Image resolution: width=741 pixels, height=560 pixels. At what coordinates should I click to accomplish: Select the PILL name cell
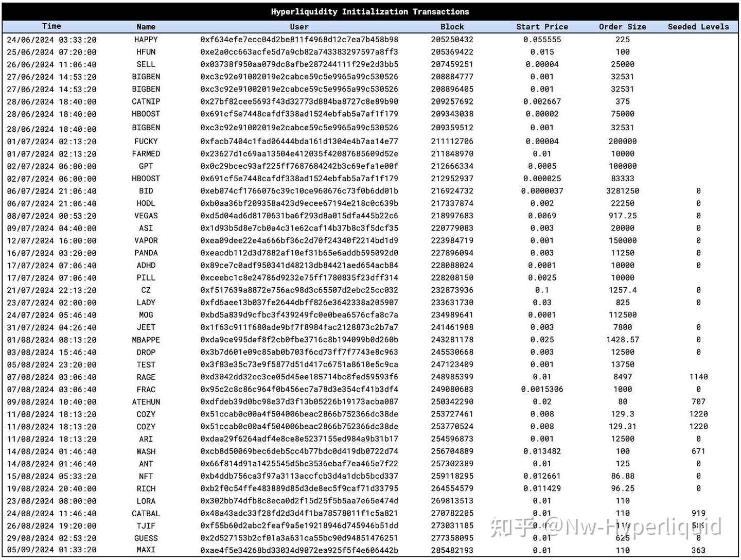pyautogui.click(x=146, y=278)
